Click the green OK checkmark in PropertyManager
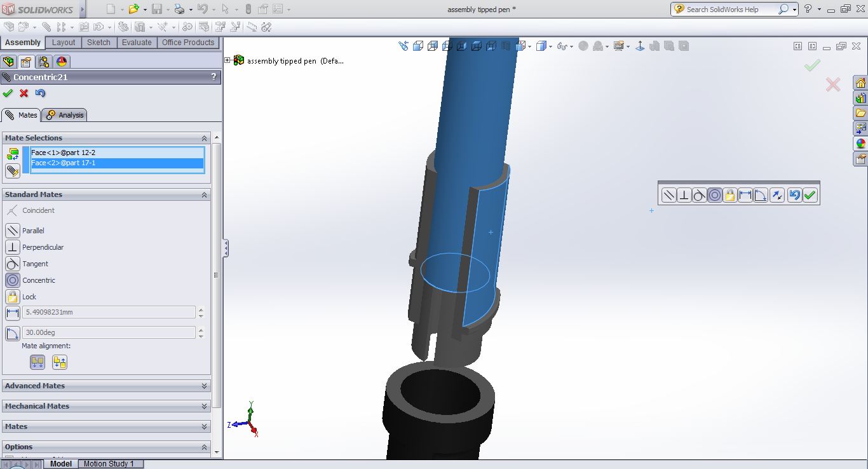868x469 pixels. pyautogui.click(x=8, y=93)
